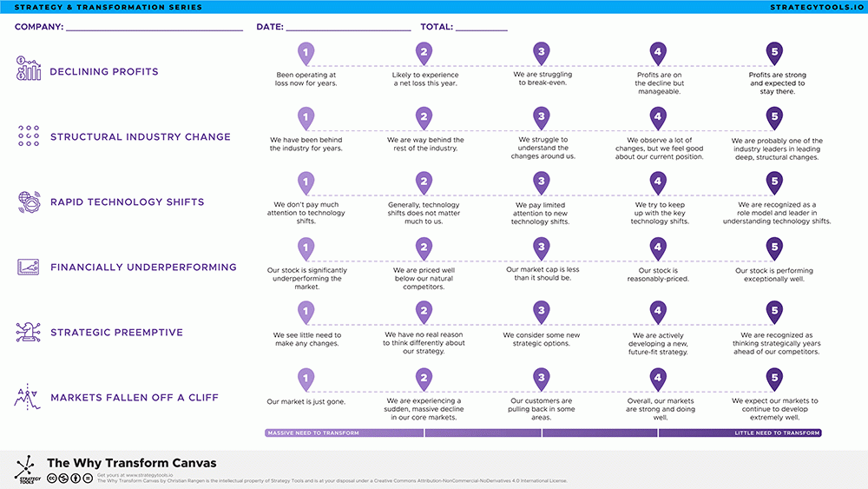
Task: Click 'Our stock is reasonably-priced.' text
Action: coord(658,274)
